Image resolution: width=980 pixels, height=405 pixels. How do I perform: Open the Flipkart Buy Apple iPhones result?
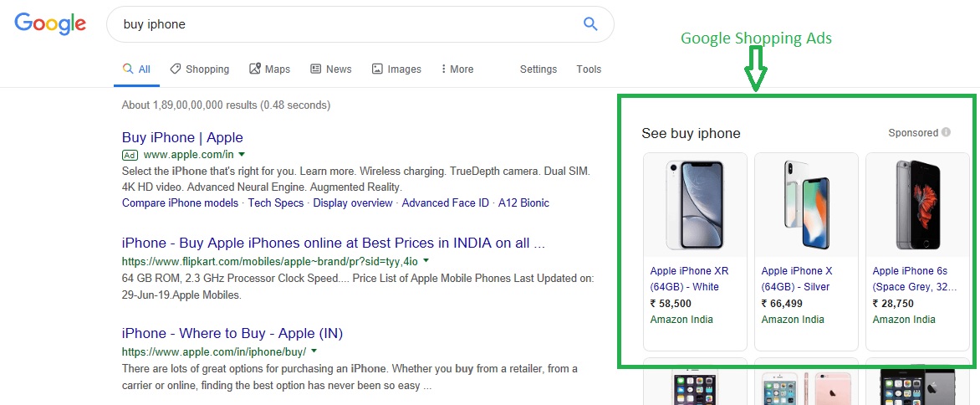tap(334, 244)
